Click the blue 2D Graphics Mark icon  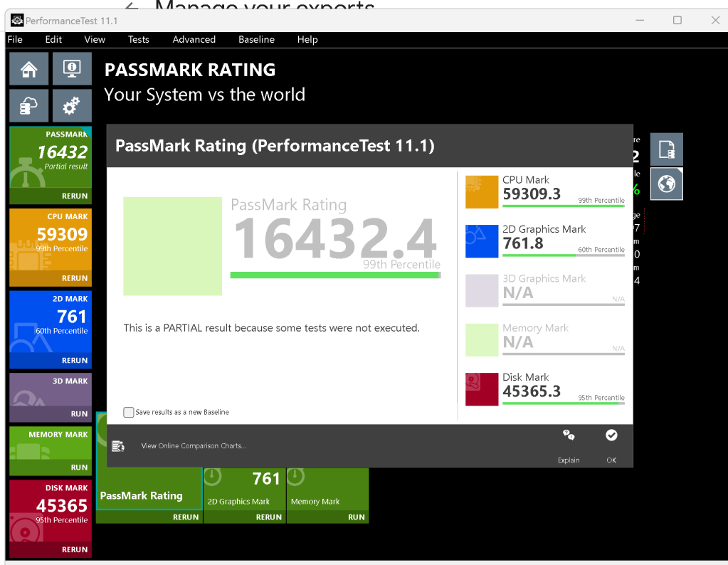tap(482, 241)
